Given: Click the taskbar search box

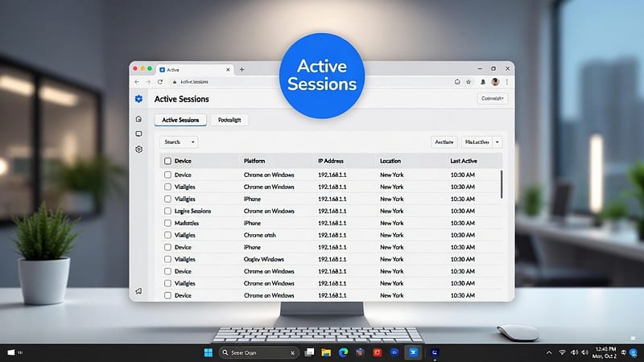Looking at the screenshot, I should [258, 352].
